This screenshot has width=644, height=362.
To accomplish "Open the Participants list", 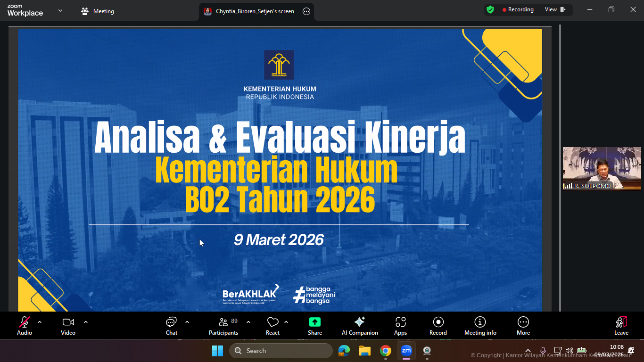I will tap(223, 326).
